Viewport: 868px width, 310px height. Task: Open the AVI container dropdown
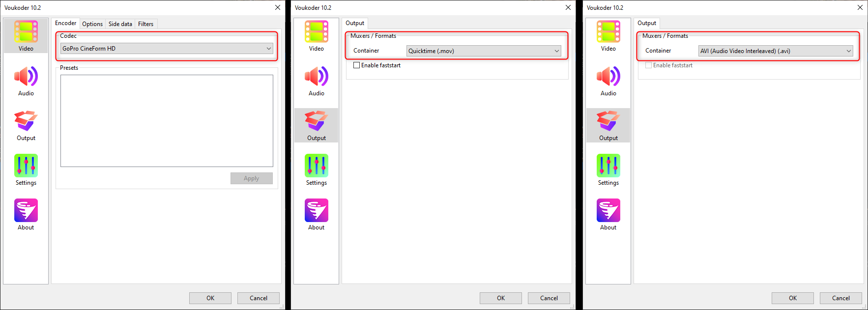(776, 51)
